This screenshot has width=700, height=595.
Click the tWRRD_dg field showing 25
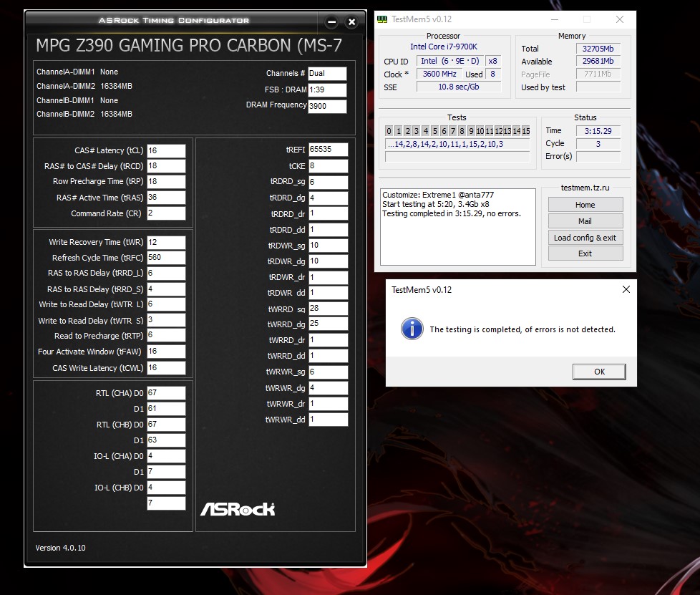328,324
